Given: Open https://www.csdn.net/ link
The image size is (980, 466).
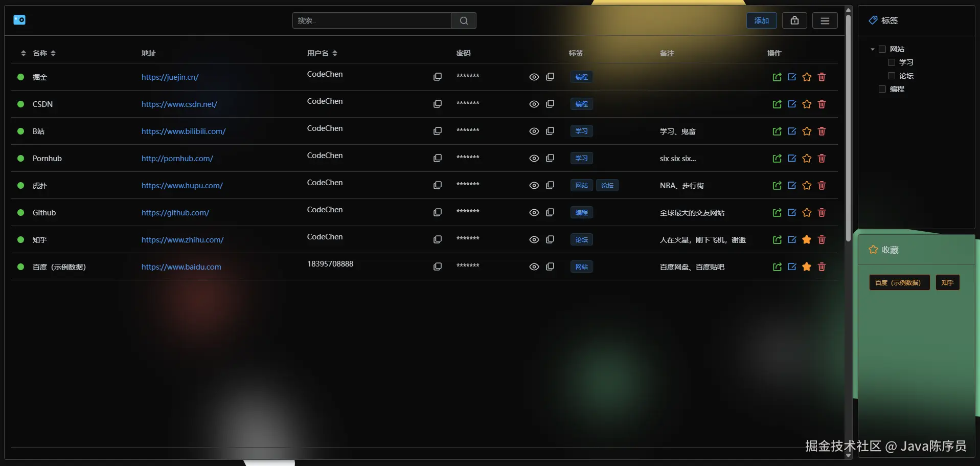Looking at the screenshot, I should tap(179, 104).
